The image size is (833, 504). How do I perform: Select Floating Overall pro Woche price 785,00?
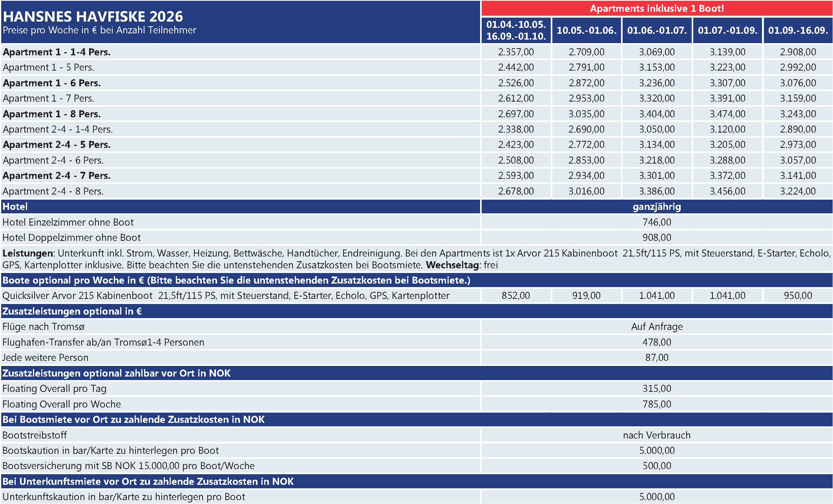pos(657,404)
